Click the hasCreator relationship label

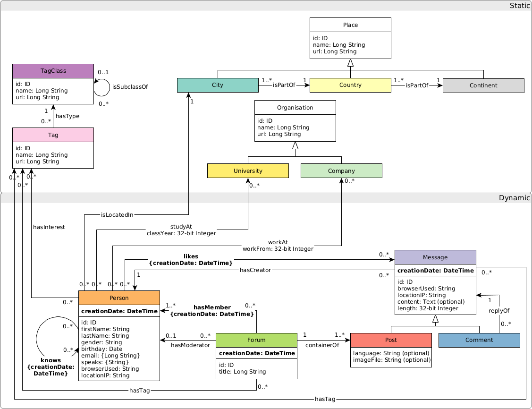255,270
